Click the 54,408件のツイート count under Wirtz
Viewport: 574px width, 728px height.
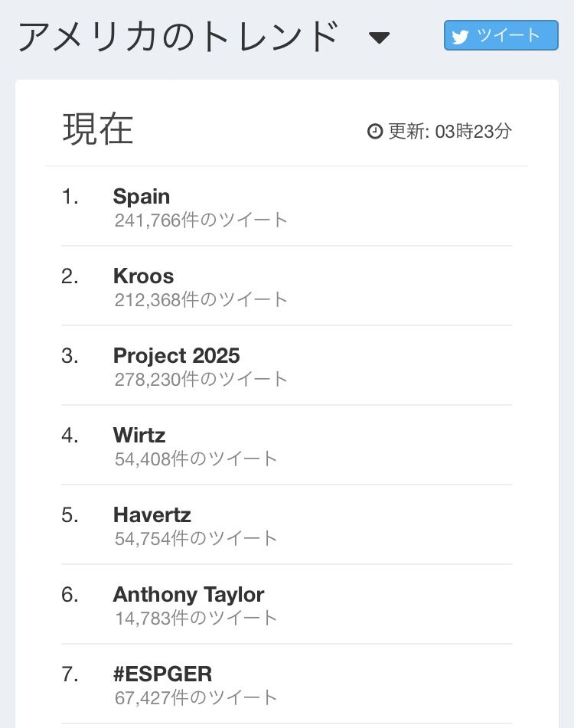point(196,459)
